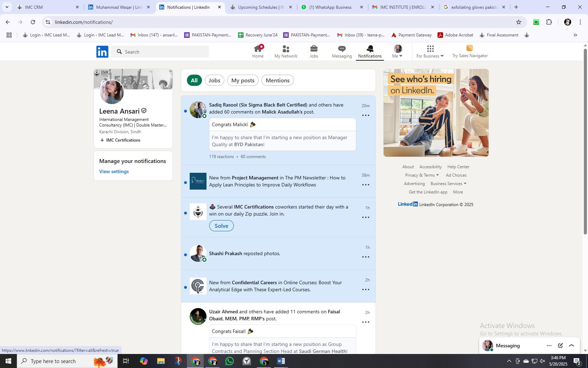The image size is (588, 368).
Task: Open more options for Shashi Prakash notification
Action: tap(365, 257)
